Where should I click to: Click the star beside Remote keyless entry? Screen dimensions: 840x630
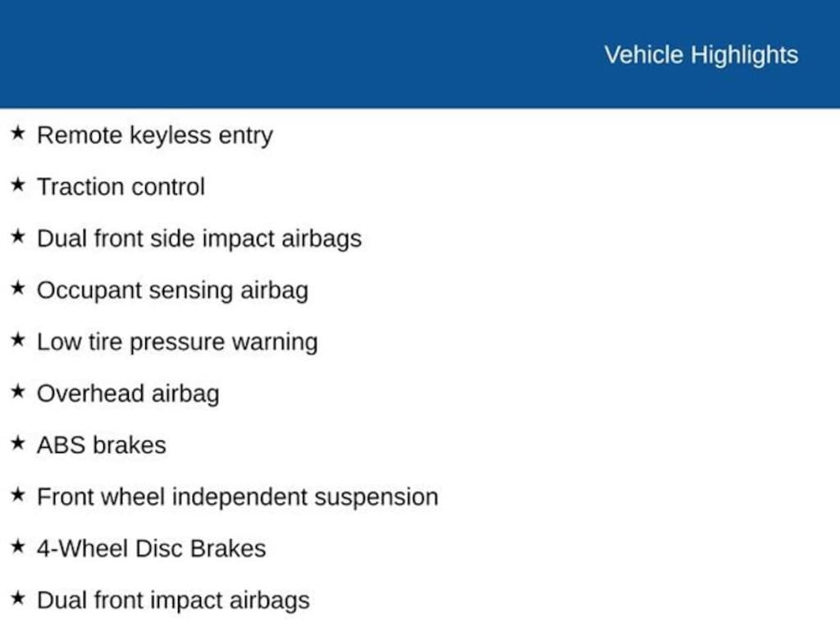pyautogui.click(x=18, y=133)
